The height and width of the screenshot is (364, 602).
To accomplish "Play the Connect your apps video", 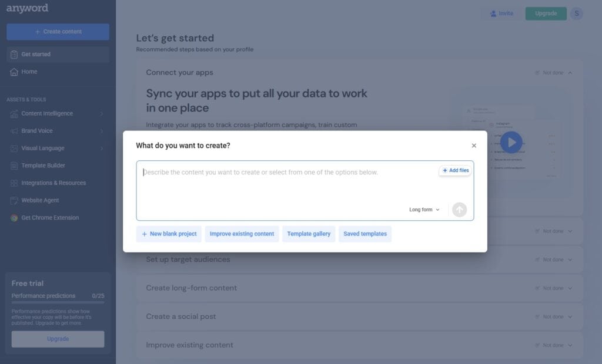I will click(x=511, y=142).
